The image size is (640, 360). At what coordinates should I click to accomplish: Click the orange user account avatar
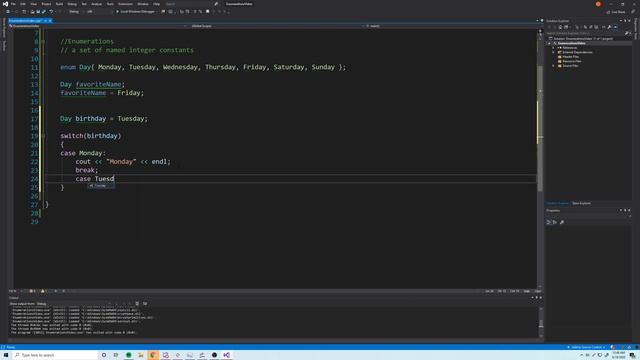[598, 4]
